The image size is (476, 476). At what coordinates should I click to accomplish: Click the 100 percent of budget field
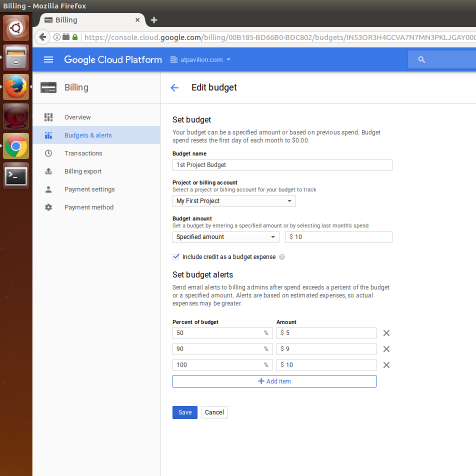coord(222,365)
